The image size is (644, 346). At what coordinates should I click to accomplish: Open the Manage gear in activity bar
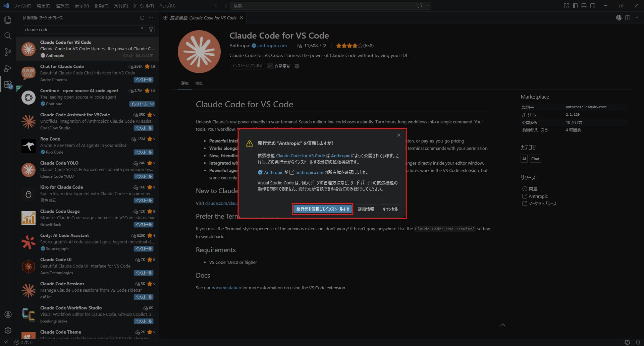click(x=8, y=331)
